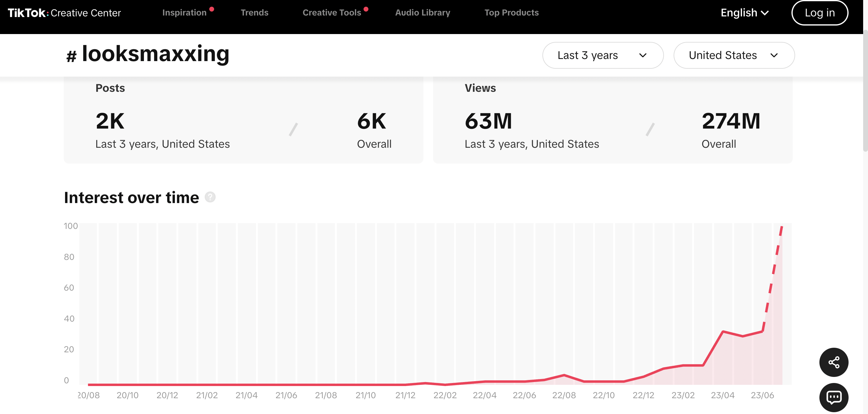
Task: Click the share icon button
Action: (834, 362)
